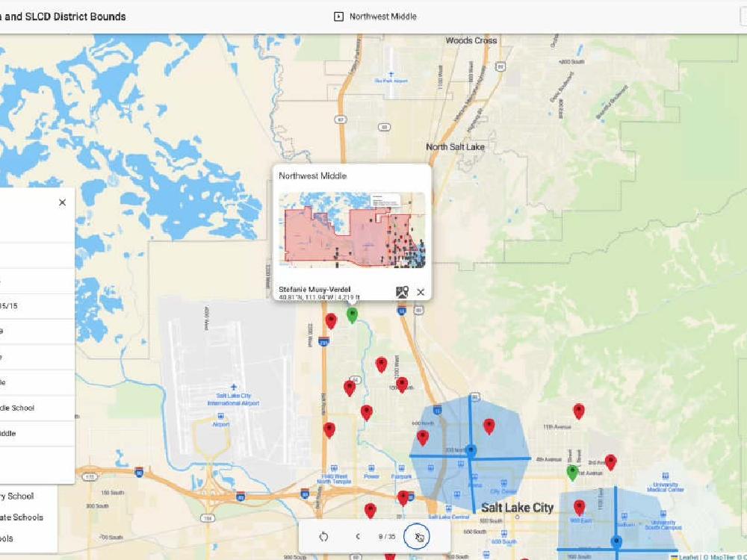Go to the previous tour stop

tap(358, 537)
